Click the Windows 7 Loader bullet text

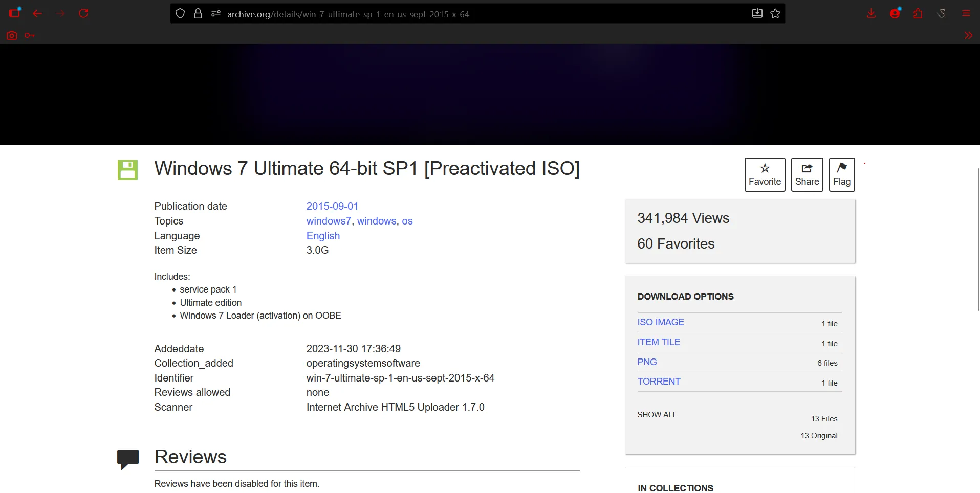260,316
